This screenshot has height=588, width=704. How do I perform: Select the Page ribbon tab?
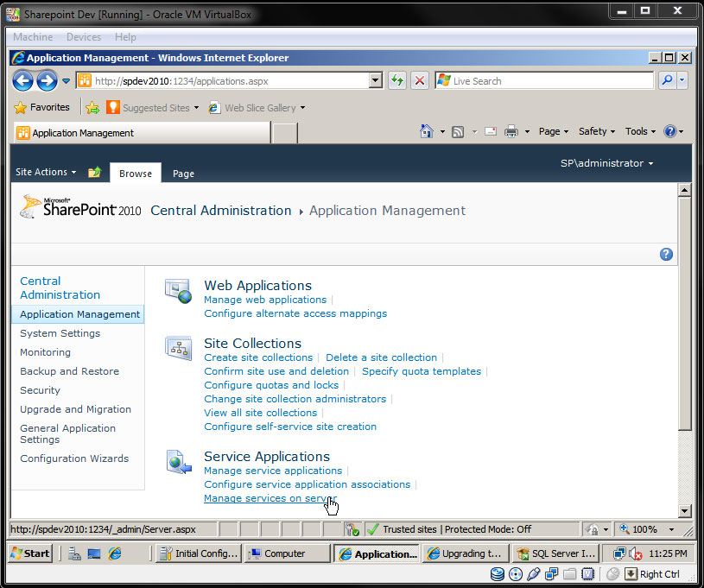point(183,174)
